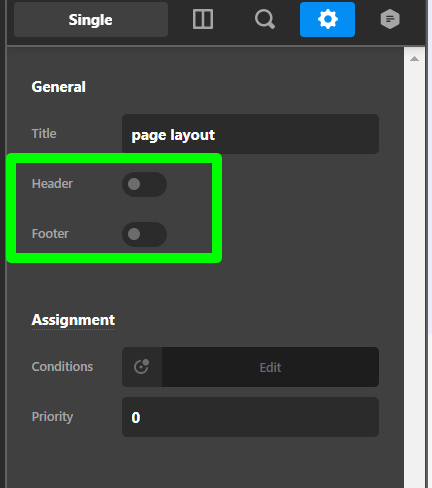This screenshot has height=488, width=432.
Task: Click the Conditions reset circular icon
Action: pyautogui.click(x=142, y=367)
